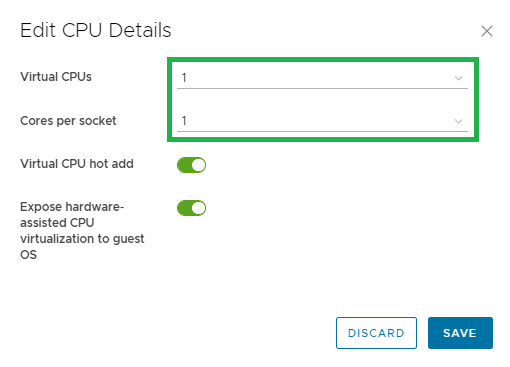Click white knob of hardware virtualization toggle
The image size is (510, 367).
[199, 208]
